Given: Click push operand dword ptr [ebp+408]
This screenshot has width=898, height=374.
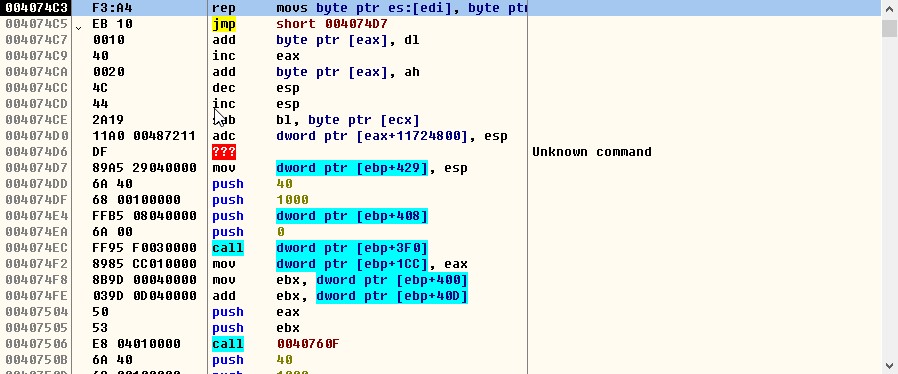Looking at the screenshot, I should (352, 216).
